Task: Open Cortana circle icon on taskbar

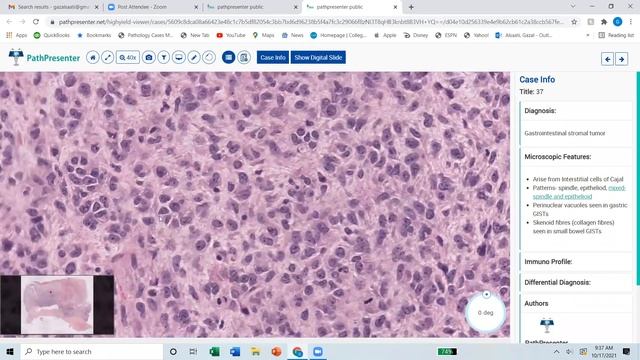Action: click(173, 351)
